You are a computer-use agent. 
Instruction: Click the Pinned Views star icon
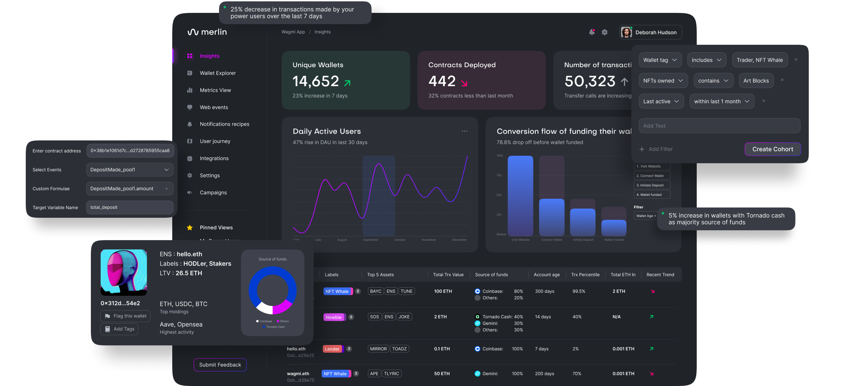[190, 228]
